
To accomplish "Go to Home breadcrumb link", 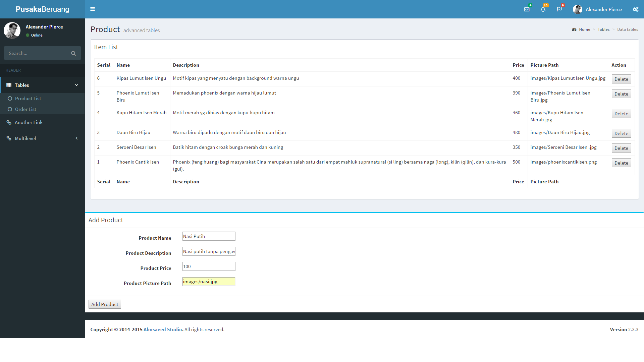I will [x=584, y=29].
